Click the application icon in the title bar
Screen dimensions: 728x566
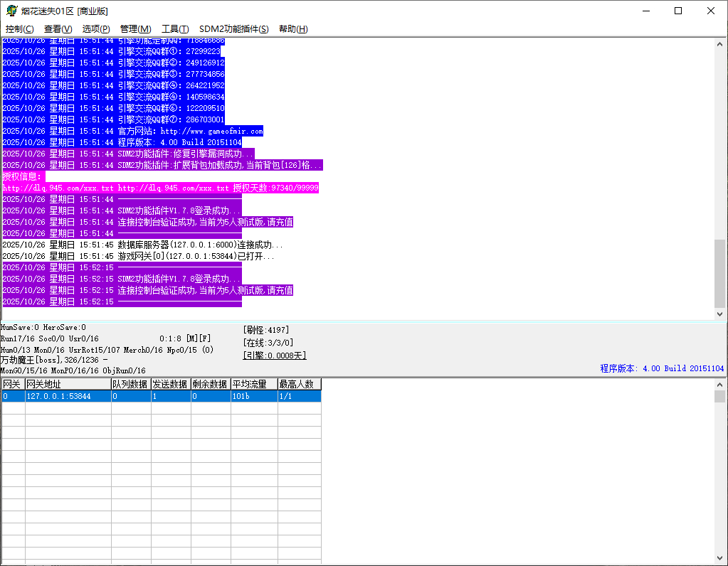point(12,11)
